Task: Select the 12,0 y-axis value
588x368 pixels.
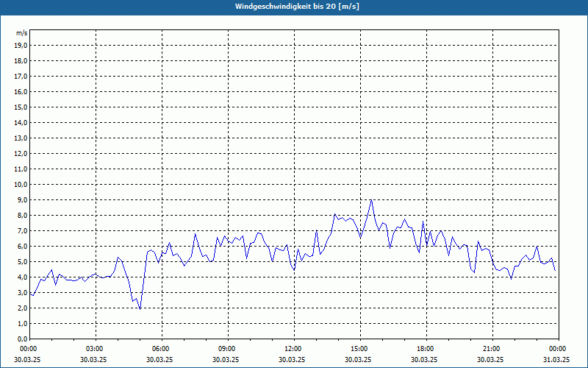Action: click(21, 154)
